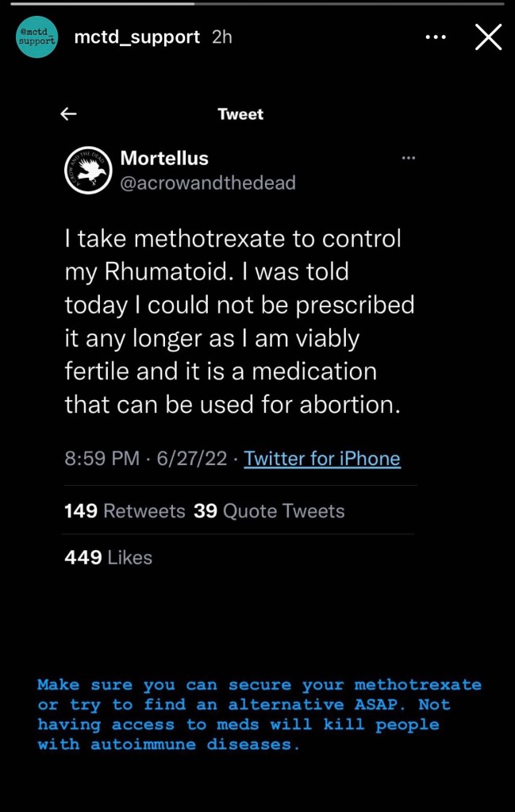
Task: View the 449 Likes list
Action: (108, 558)
